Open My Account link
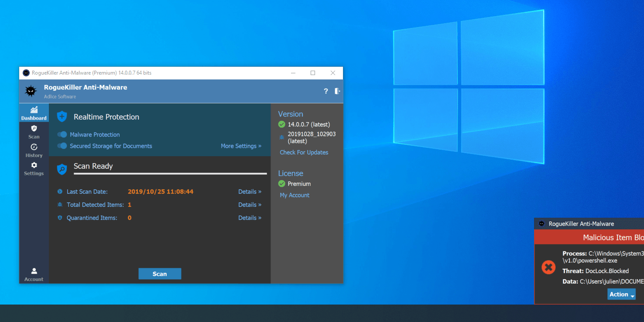This screenshot has height=322, width=644. pyautogui.click(x=295, y=195)
